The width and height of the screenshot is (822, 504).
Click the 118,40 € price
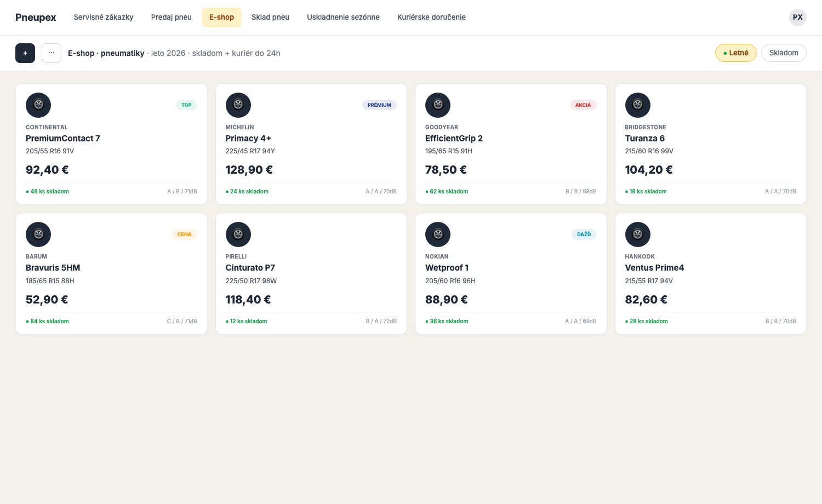[x=248, y=300]
